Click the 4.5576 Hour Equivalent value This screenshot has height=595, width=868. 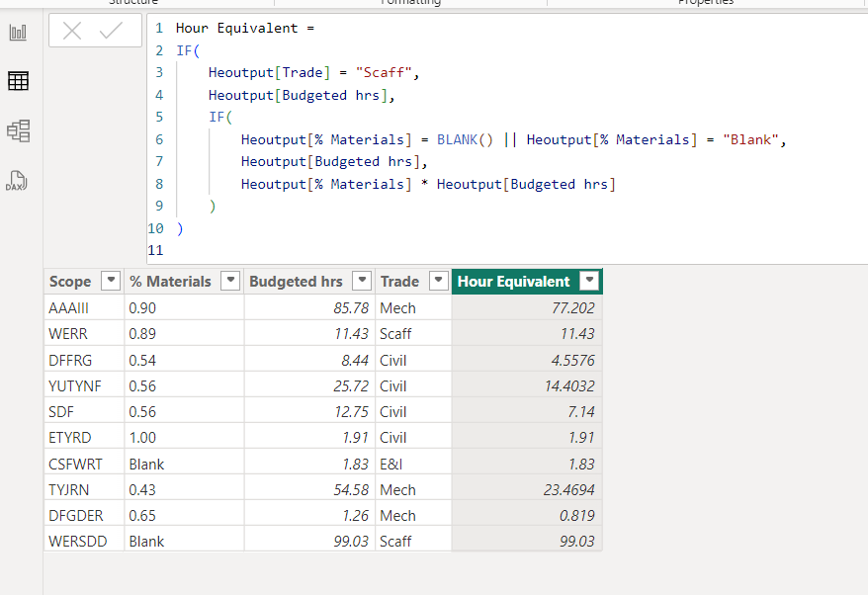573,361
